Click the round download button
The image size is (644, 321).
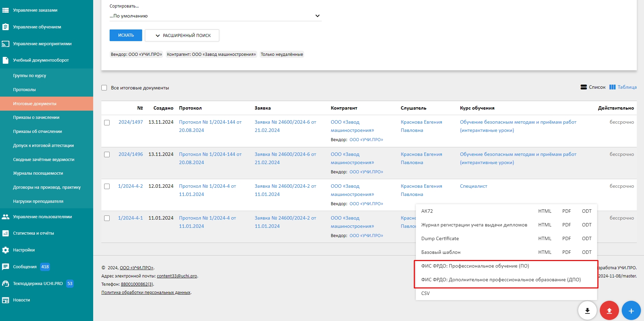587,311
